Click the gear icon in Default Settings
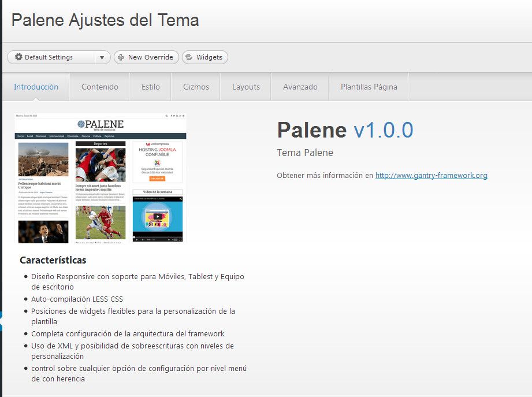 [x=18, y=57]
